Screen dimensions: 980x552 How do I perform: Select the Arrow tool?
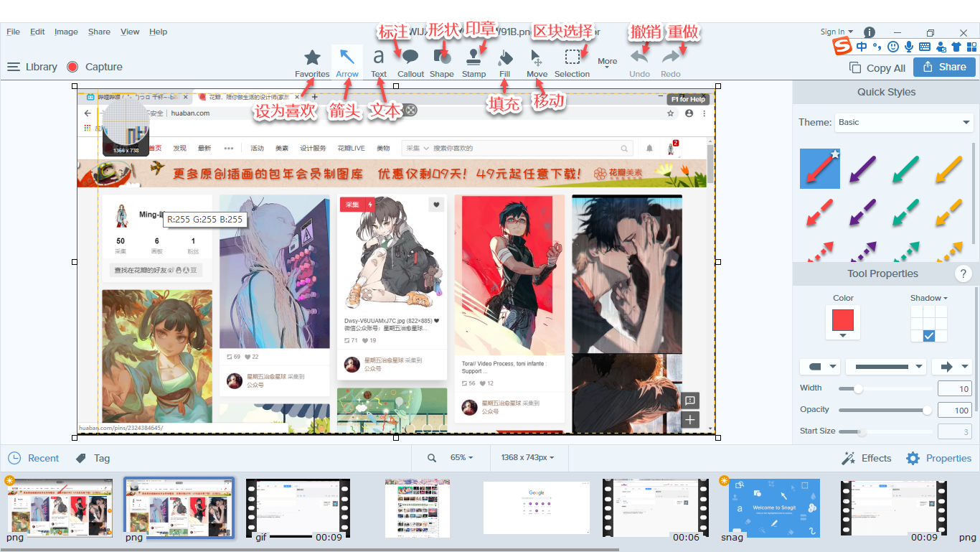347,63
